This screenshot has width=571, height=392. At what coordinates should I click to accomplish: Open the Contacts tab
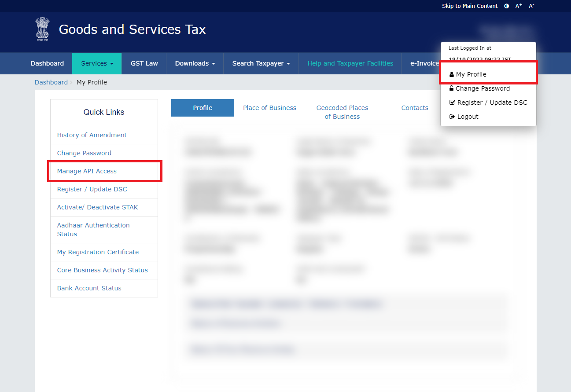(x=415, y=108)
